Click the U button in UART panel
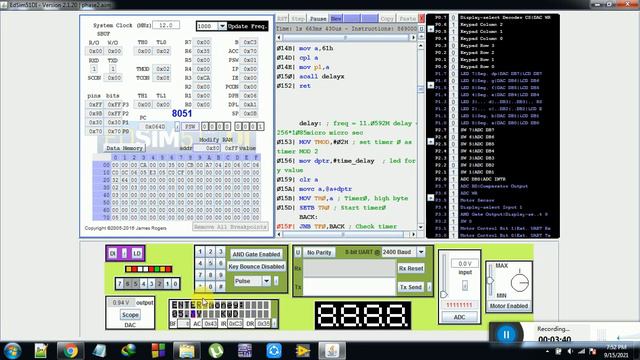Viewport: 640px width, 360px height. click(298, 253)
